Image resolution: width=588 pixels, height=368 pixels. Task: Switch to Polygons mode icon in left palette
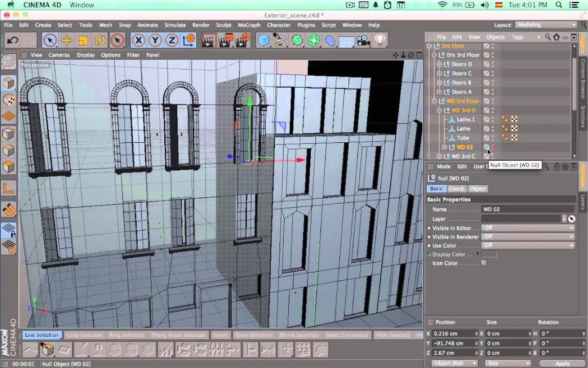[x=9, y=167]
